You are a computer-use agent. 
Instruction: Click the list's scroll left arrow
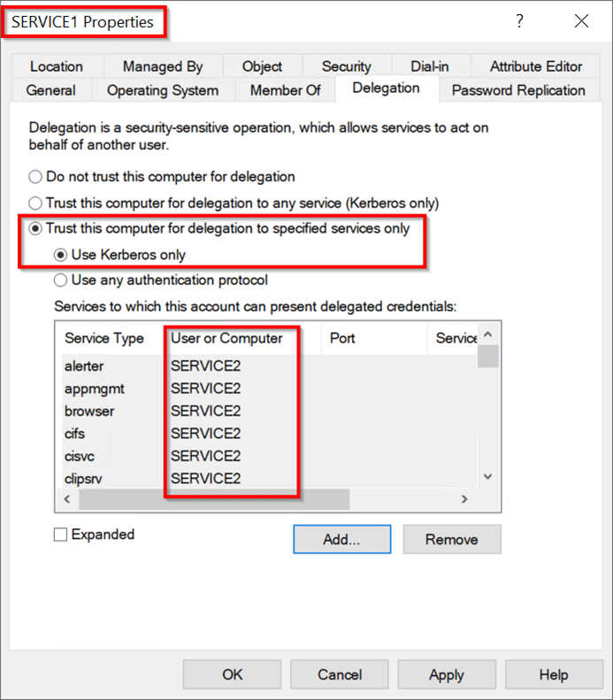(67, 499)
